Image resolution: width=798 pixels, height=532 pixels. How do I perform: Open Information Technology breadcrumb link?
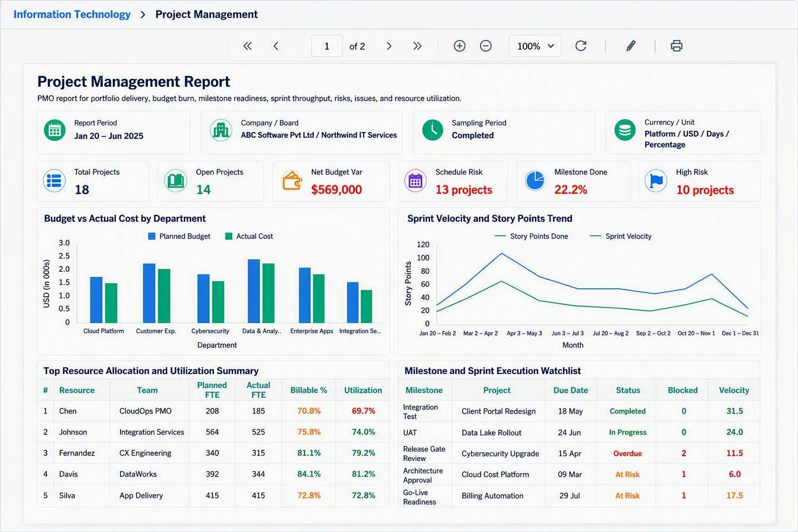point(72,15)
